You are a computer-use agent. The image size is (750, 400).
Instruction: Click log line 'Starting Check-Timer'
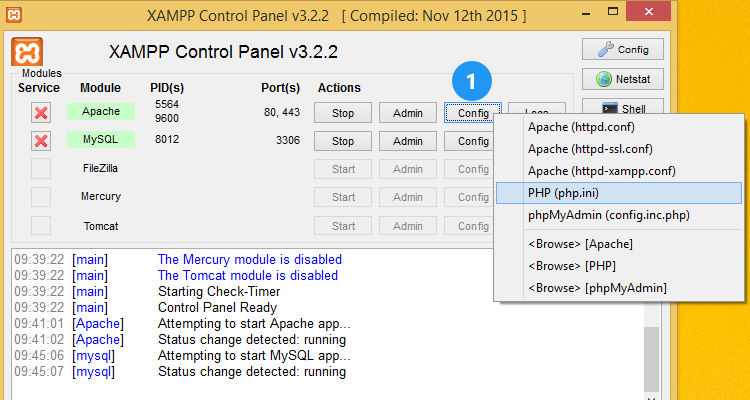pyautogui.click(x=219, y=291)
